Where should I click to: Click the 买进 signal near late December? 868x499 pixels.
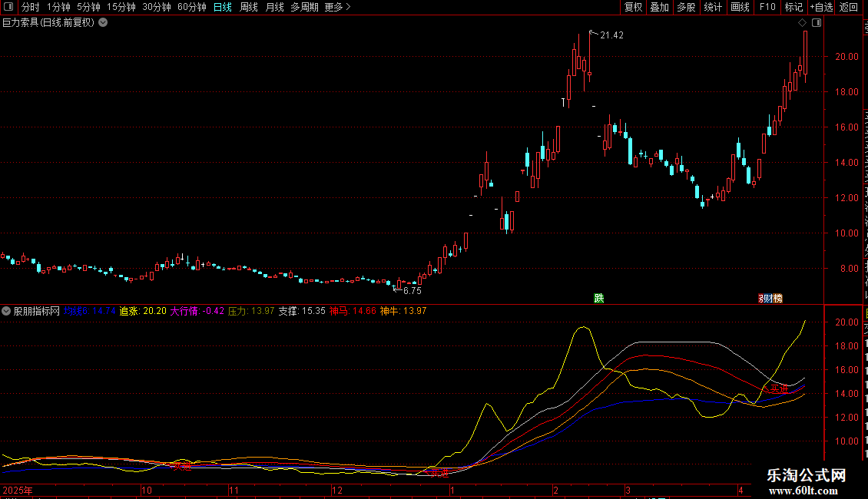coord(440,473)
